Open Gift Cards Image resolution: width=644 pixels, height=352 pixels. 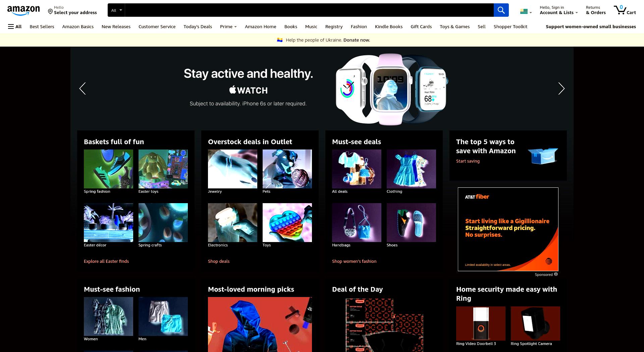(421, 26)
